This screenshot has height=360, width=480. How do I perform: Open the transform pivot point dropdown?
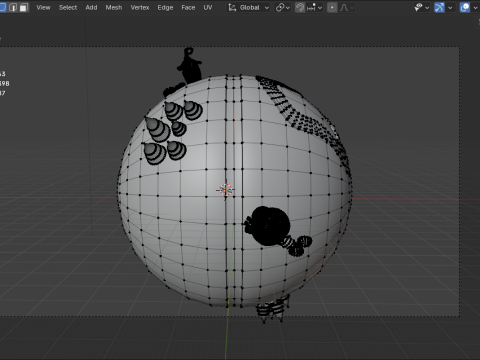pyautogui.click(x=283, y=7)
